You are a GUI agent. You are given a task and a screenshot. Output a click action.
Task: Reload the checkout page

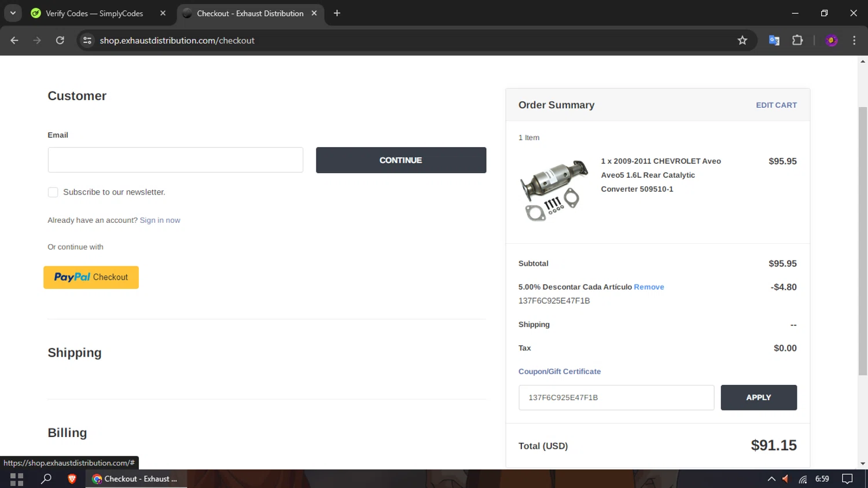pyautogui.click(x=60, y=41)
